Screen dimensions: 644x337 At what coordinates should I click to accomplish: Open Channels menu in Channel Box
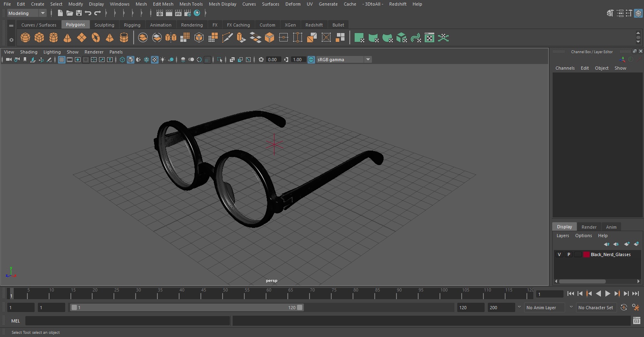[565, 68]
